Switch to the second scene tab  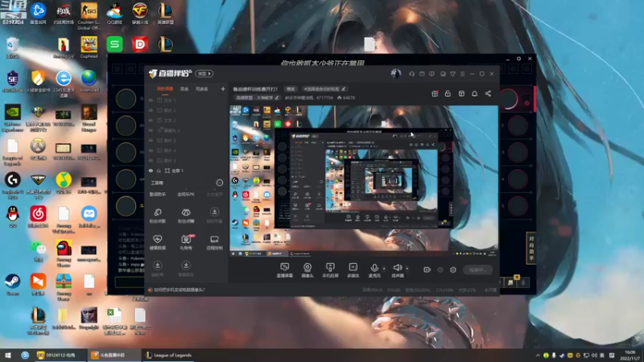click(184, 88)
